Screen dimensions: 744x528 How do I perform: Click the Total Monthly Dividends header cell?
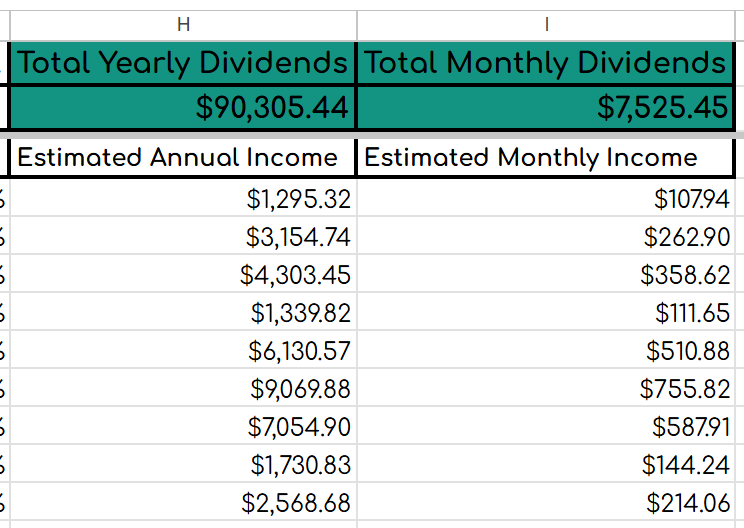point(545,63)
